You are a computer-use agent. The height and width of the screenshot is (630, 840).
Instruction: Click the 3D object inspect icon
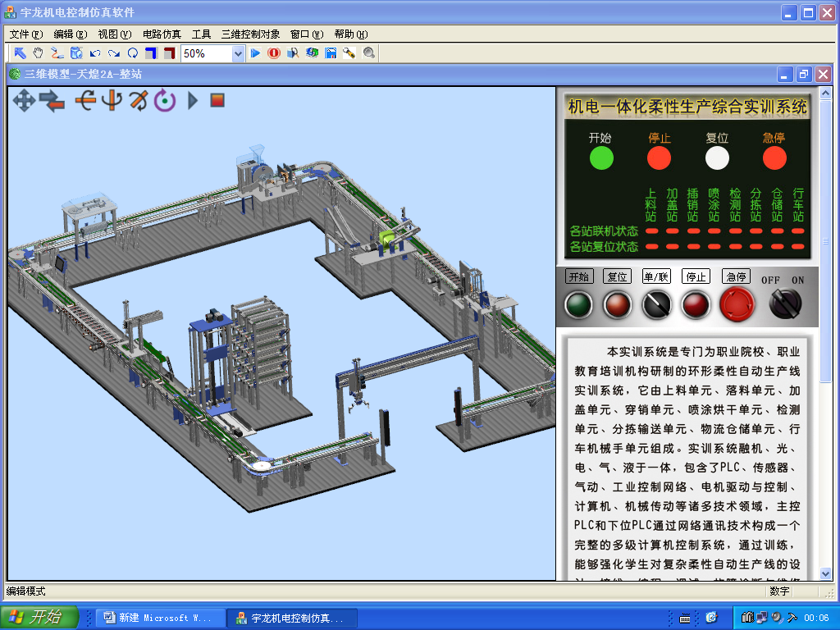(293, 53)
